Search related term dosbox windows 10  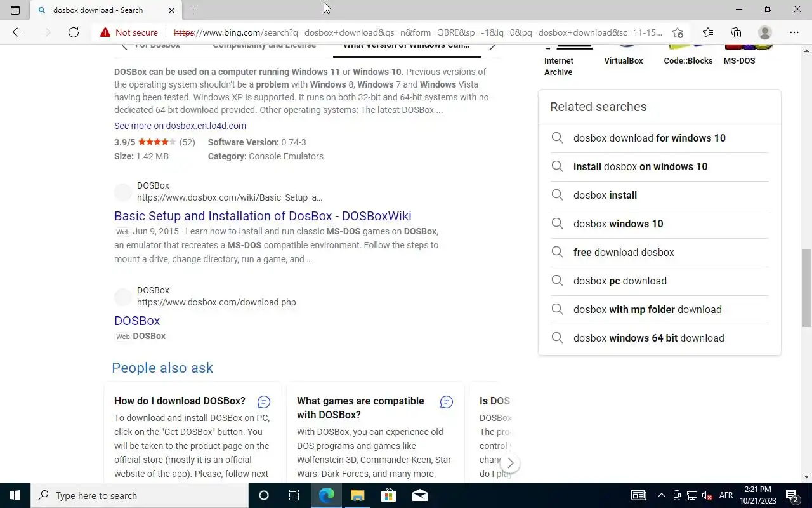pyautogui.click(x=660, y=224)
